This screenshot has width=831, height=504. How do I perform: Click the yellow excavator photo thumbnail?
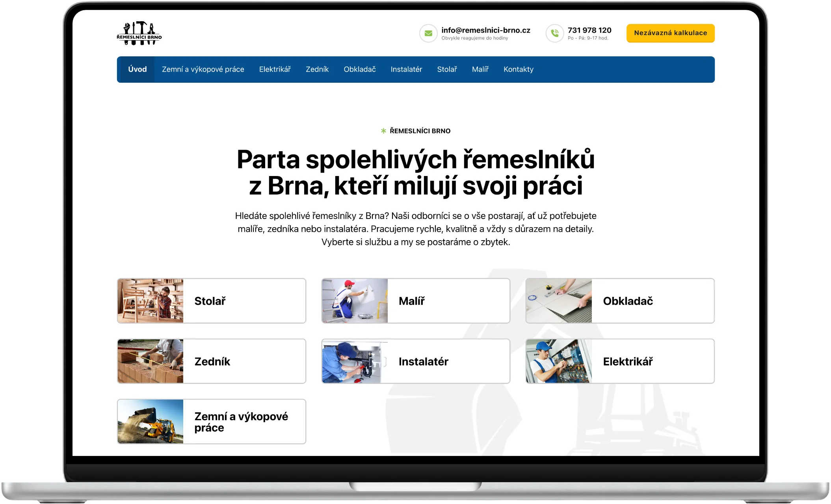[x=151, y=421]
